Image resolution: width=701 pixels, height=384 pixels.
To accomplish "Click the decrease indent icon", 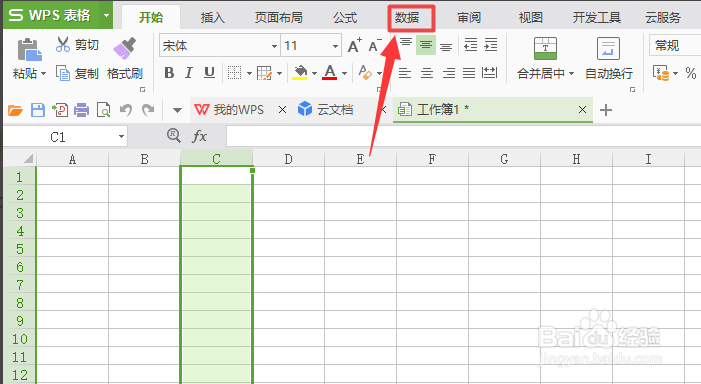I will click(x=471, y=45).
